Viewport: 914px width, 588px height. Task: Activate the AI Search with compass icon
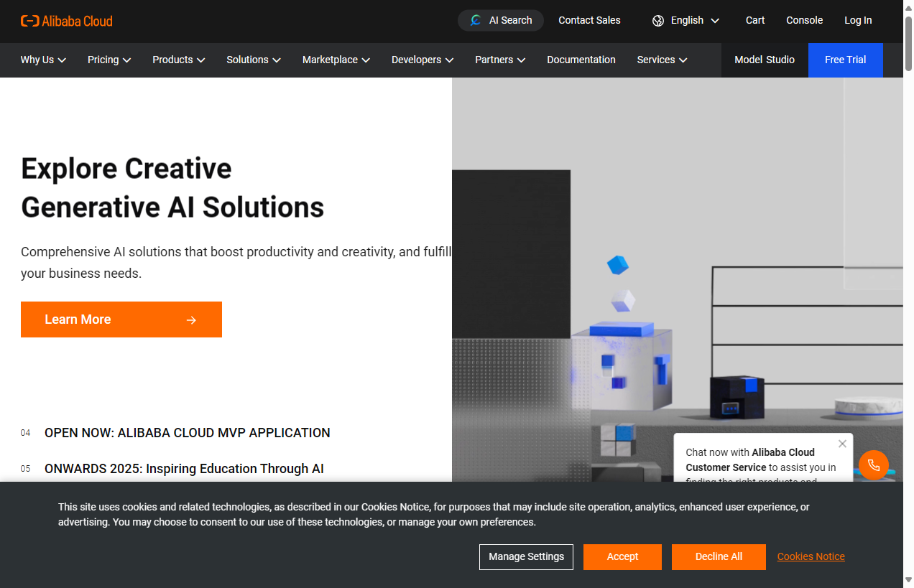pos(501,20)
